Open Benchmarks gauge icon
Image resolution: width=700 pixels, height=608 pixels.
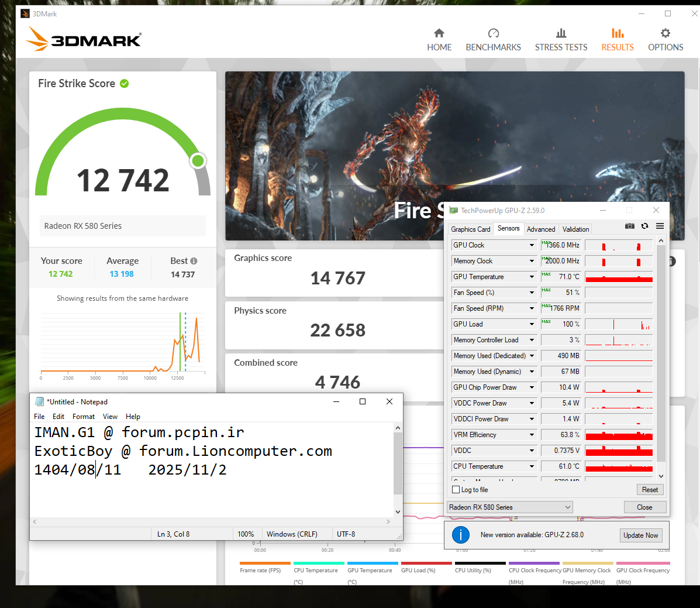pos(493,33)
